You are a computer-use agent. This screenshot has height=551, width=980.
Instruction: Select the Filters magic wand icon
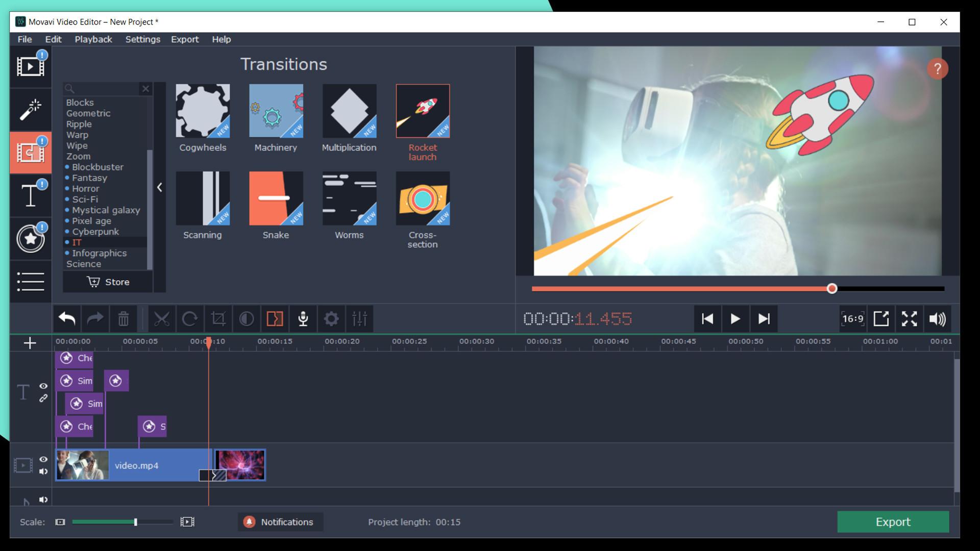[31, 110]
